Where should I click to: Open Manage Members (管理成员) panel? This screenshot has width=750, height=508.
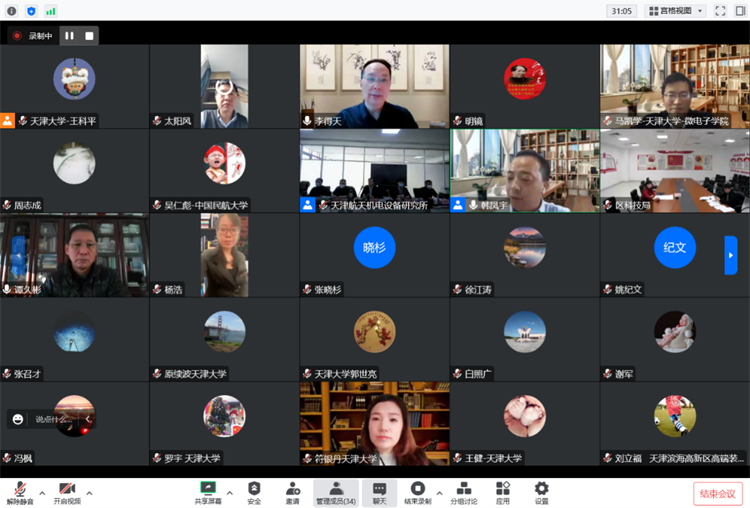(x=336, y=490)
